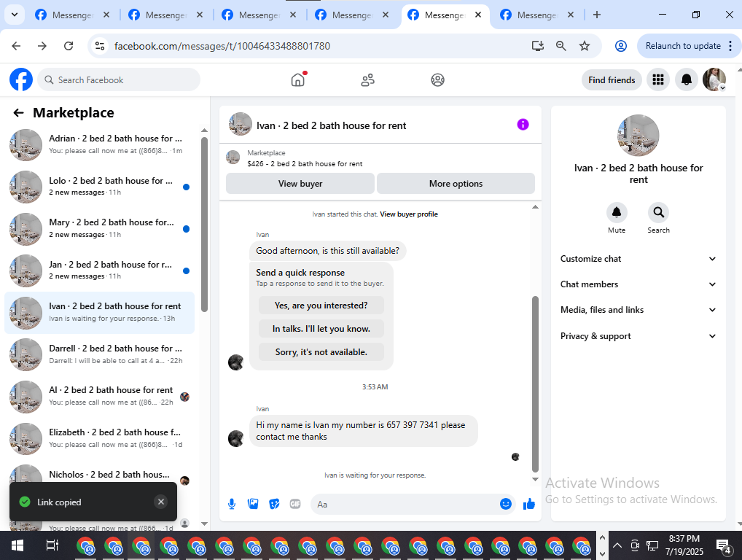742x560 pixels.
Task: Go back with the Marketplace back arrow
Action: coord(18,113)
